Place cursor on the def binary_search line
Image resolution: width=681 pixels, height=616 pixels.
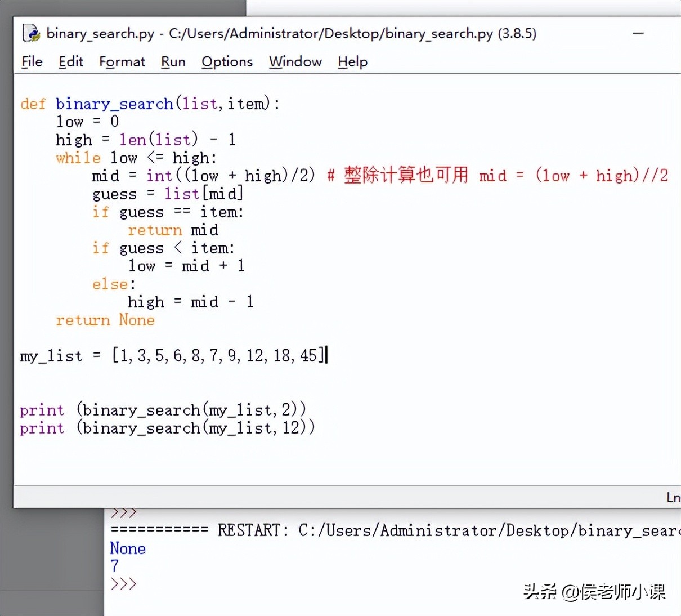coord(149,104)
